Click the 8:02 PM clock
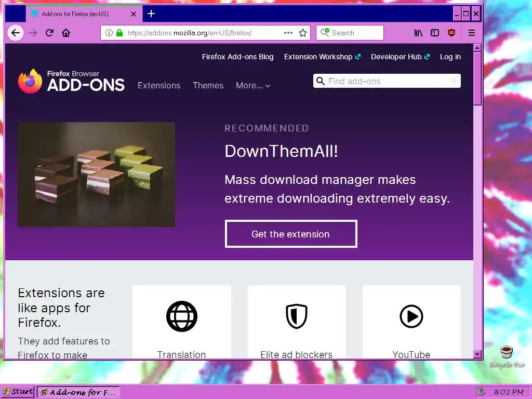 click(x=509, y=392)
